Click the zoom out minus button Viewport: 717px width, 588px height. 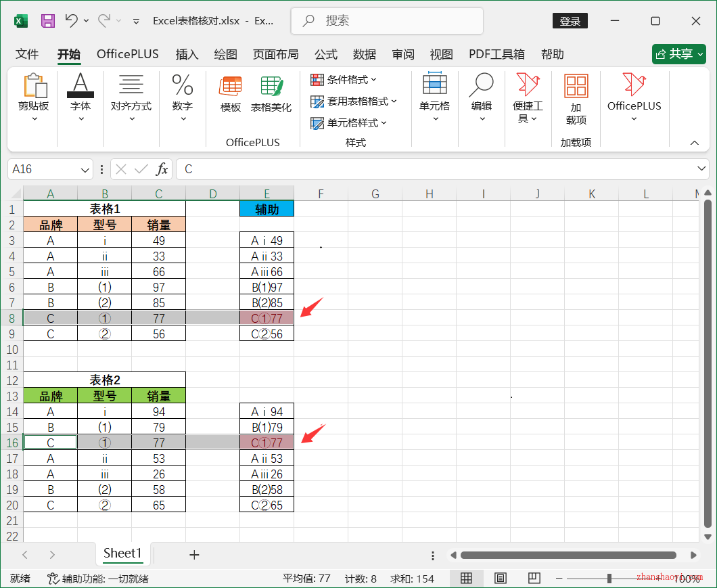pyautogui.click(x=559, y=579)
